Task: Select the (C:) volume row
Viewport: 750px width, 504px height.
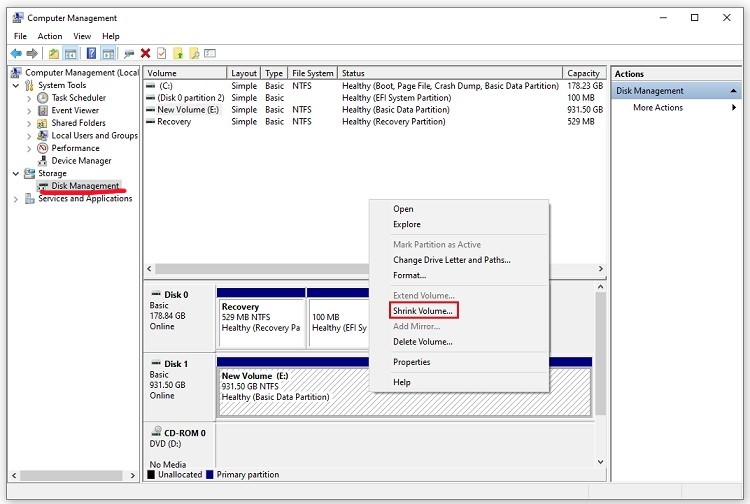Action: coord(375,86)
